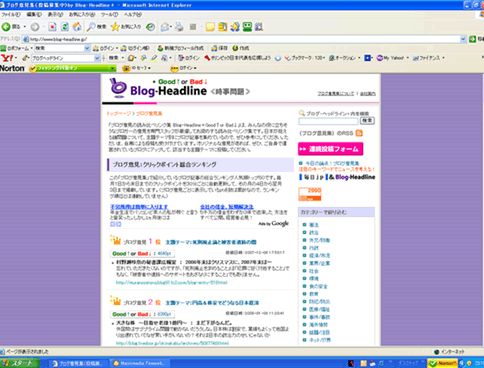Click the 毎日jp & Blog-Headline banner

coord(337,177)
